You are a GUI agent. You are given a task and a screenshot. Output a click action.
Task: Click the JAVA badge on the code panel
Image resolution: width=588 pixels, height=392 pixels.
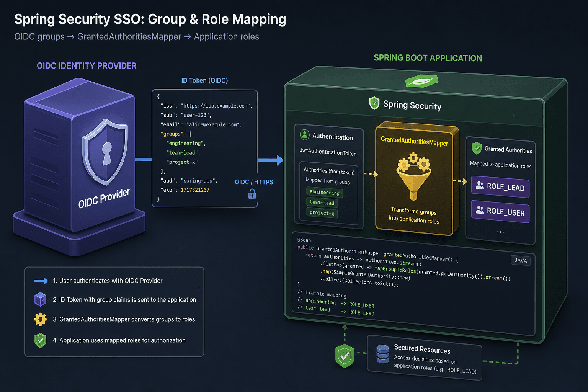521,260
